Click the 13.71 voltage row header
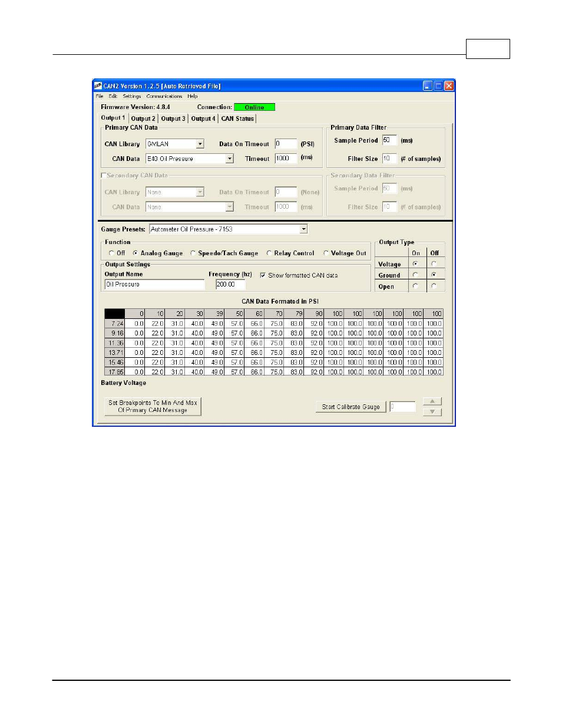562x728 pixels. [x=115, y=353]
